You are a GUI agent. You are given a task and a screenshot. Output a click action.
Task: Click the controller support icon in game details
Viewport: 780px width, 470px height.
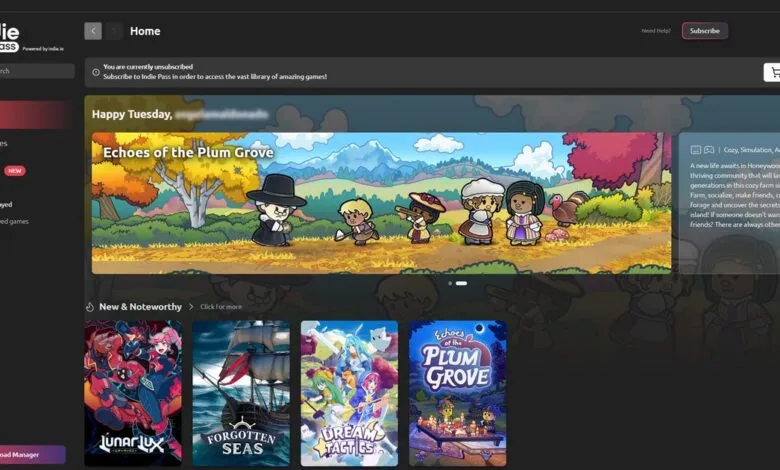[709, 150]
